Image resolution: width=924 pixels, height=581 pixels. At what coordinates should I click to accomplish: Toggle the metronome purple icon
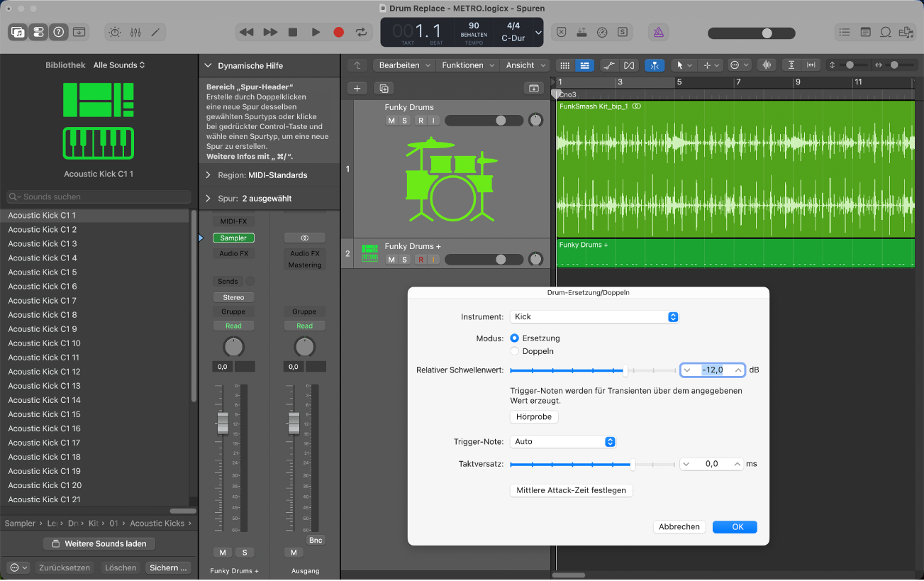click(x=659, y=32)
